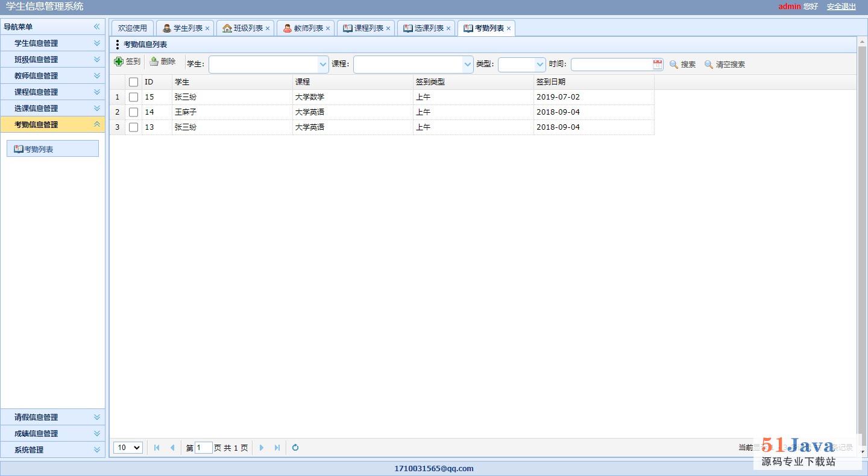Click the 删除 delete icon

pos(154,62)
